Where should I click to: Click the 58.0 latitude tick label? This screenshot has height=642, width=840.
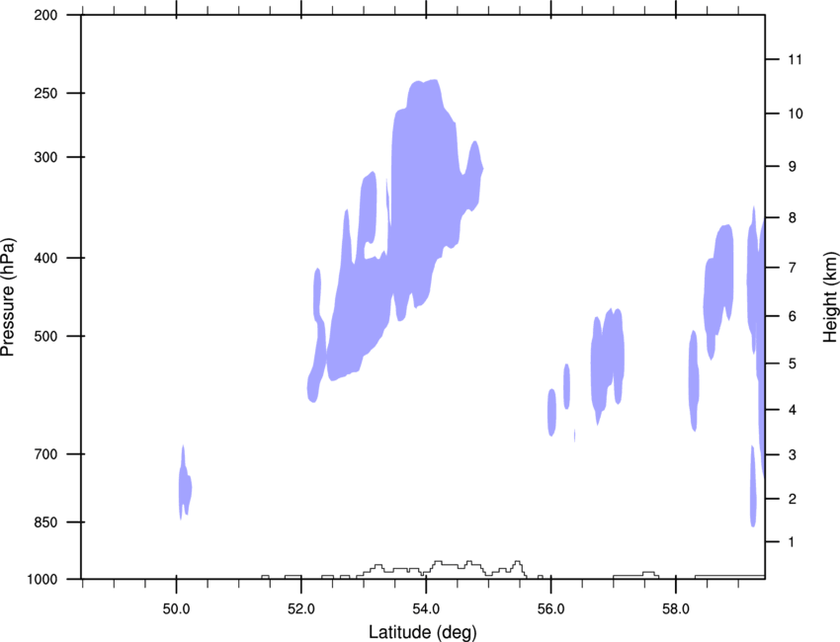pos(676,609)
